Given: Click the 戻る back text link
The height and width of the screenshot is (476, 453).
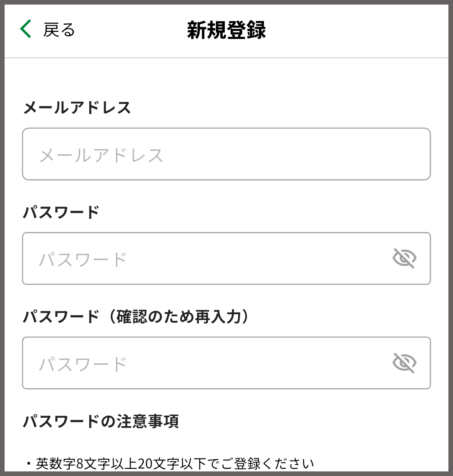Looking at the screenshot, I should tap(59, 30).
